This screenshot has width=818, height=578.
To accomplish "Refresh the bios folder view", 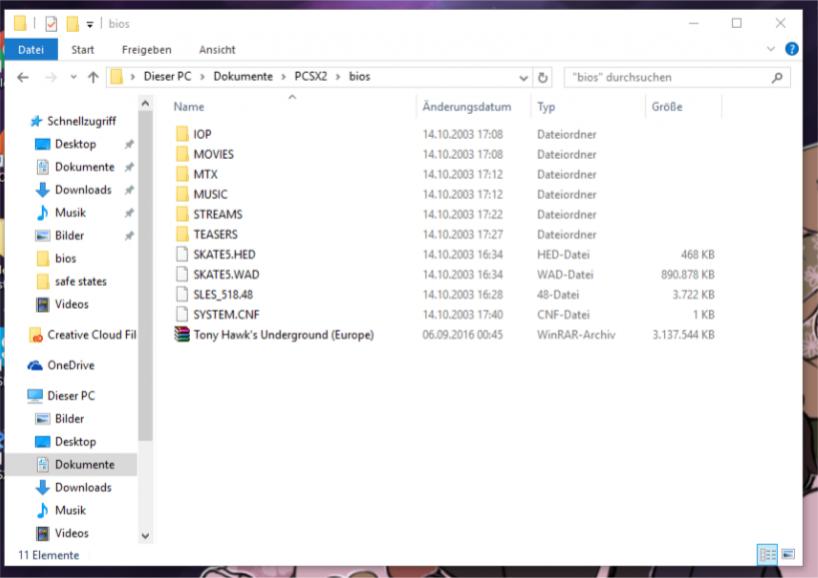I will (543, 78).
